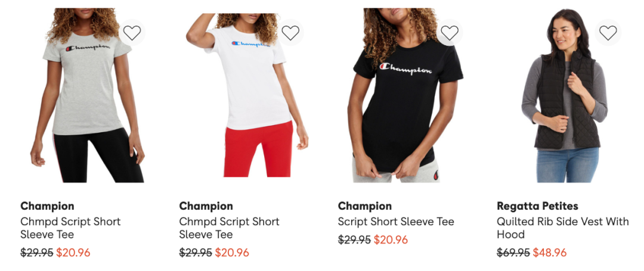This screenshot has height=271, width=644.
Task: Open the gray Champion tee product photo
Action: coord(86,95)
